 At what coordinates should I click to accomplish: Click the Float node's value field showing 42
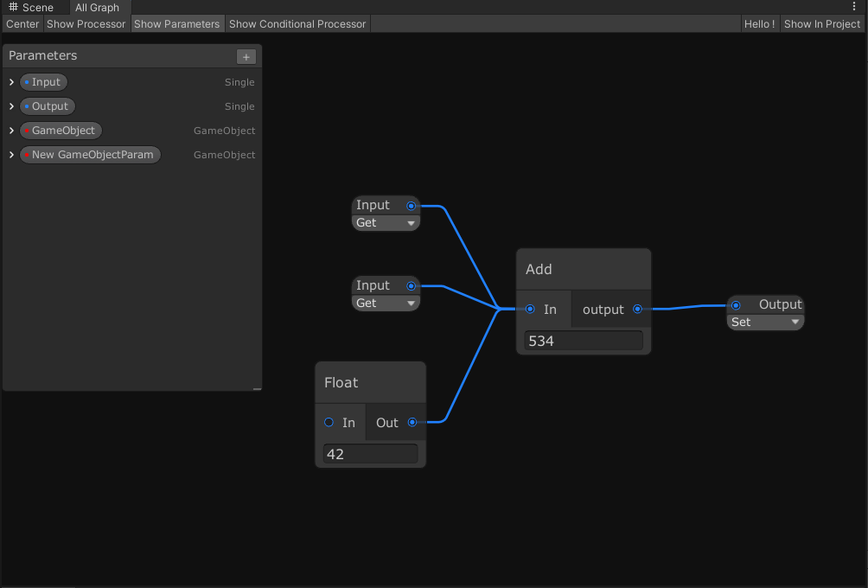click(370, 454)
